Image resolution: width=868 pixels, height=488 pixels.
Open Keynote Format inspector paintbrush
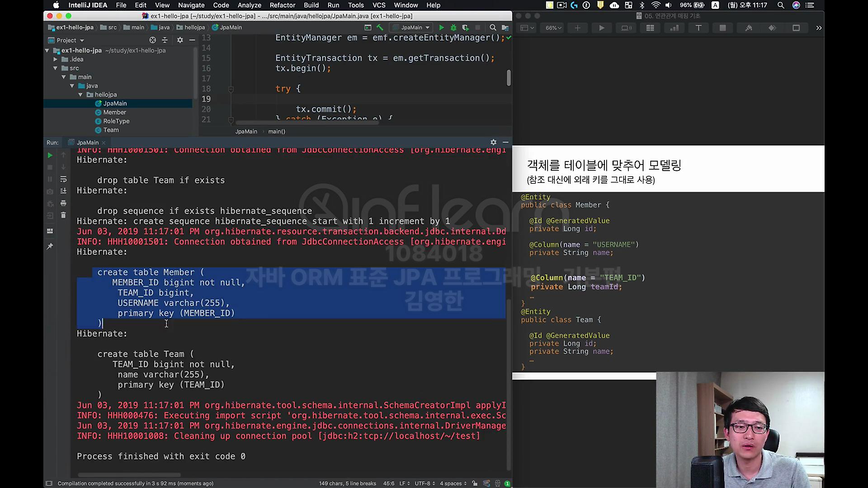pos(748,28)
